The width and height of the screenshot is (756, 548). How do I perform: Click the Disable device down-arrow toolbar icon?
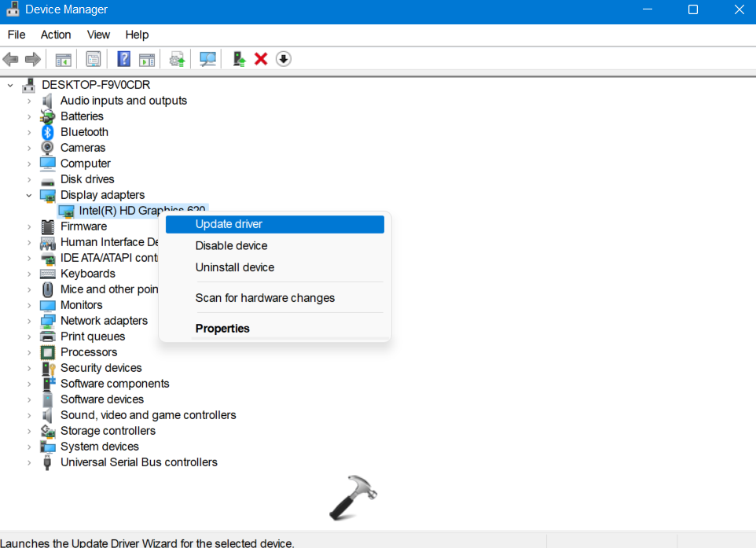[284, 59]
